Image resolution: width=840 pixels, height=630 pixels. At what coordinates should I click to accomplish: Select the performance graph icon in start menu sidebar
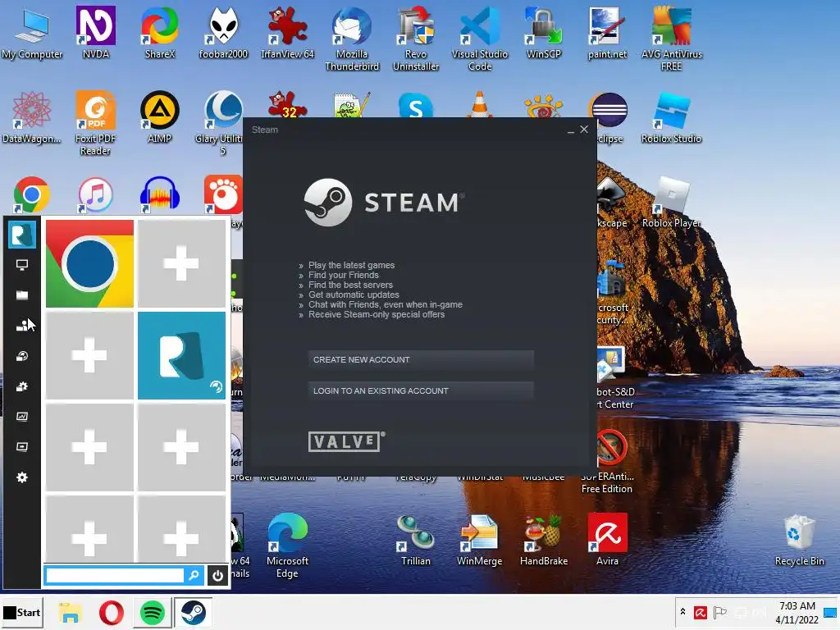tap(22, 416)
